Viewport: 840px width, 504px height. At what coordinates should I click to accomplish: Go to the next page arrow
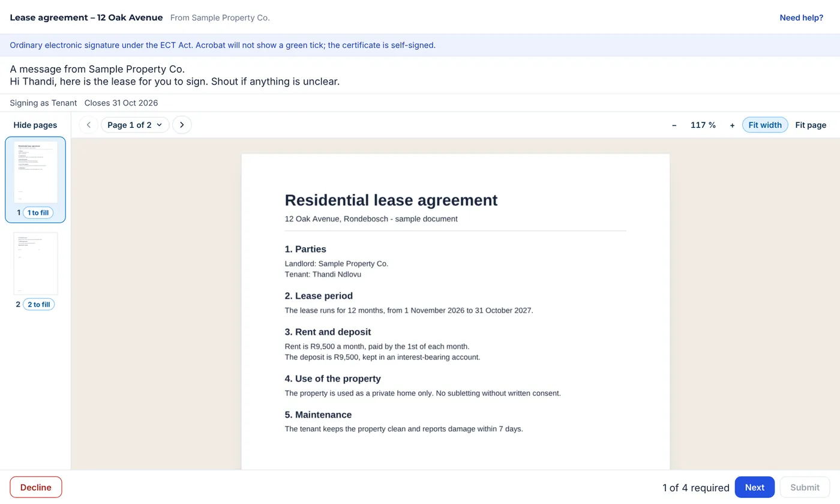[x=182, y=125]
